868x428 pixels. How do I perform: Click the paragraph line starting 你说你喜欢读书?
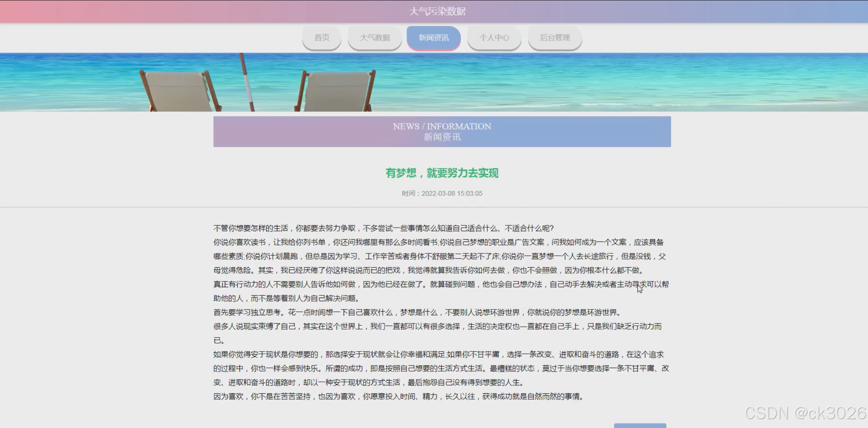(x=438, y=242)
